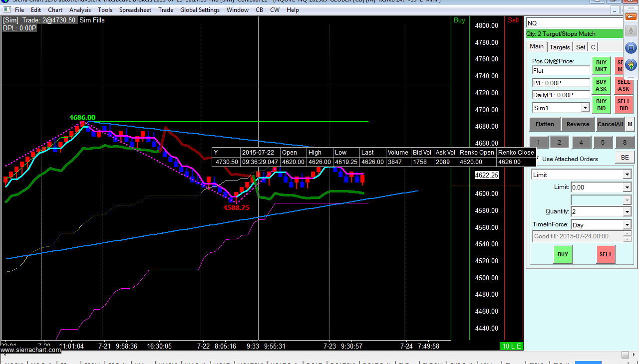Open the Spreadsheet menu
Image resolution: width=639 pixels, height=364 pixels.
pyautogui.click(x=135, y=9)
